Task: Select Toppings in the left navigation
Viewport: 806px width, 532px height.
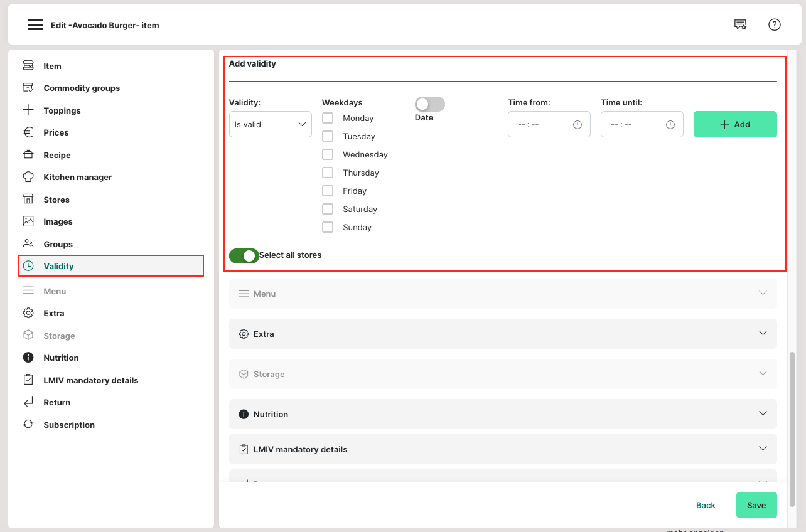Action: tap(62, 110)
